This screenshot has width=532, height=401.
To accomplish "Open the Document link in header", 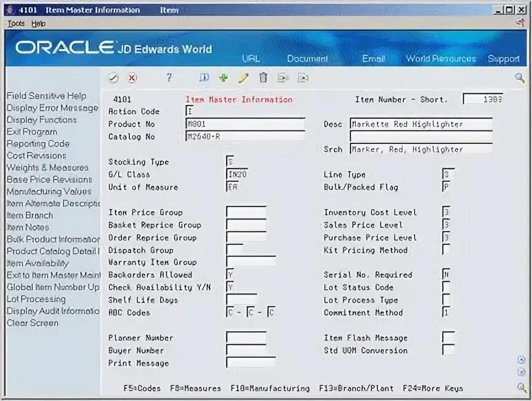I will 307,58.
